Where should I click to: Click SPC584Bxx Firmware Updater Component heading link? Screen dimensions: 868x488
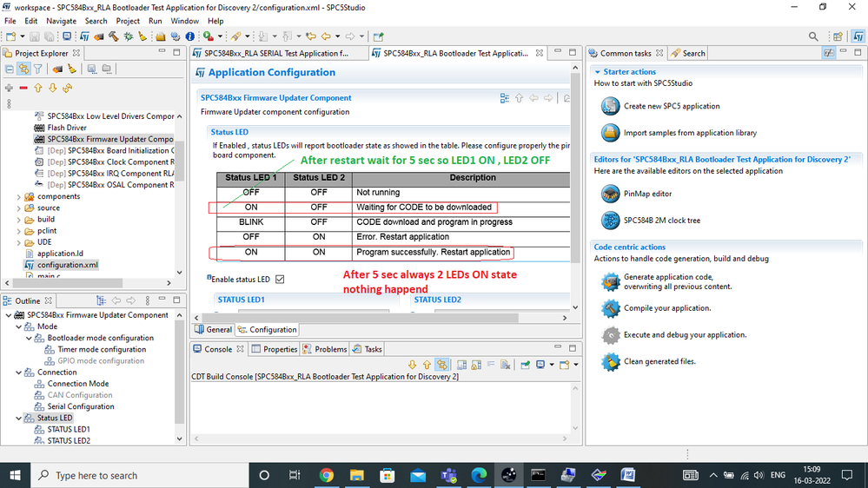click(275, 97)
